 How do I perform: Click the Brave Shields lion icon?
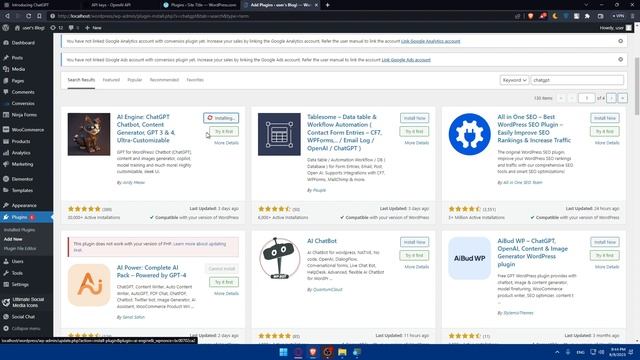coord(530,16)
